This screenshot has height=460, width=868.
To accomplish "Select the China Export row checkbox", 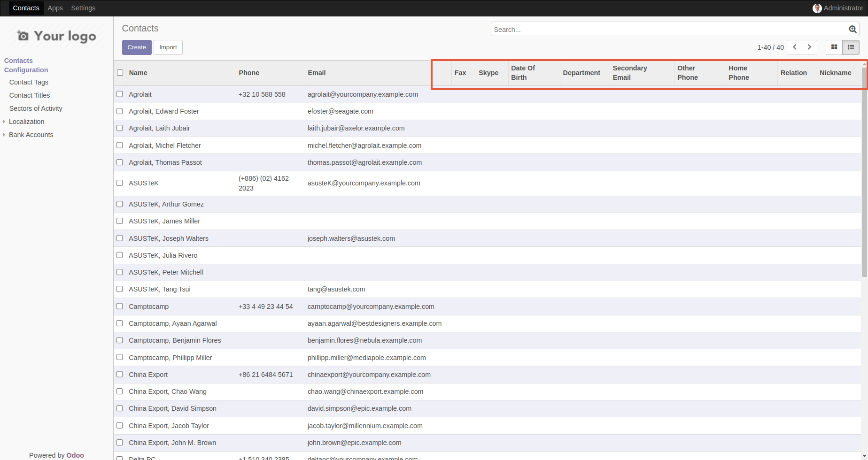I will pos(120,374).
